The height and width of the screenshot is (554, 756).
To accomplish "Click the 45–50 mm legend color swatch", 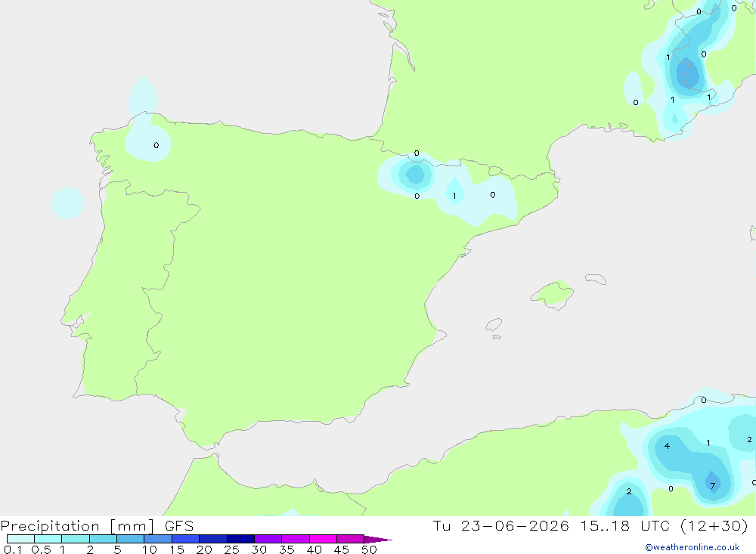I will [x=351, y=539].
